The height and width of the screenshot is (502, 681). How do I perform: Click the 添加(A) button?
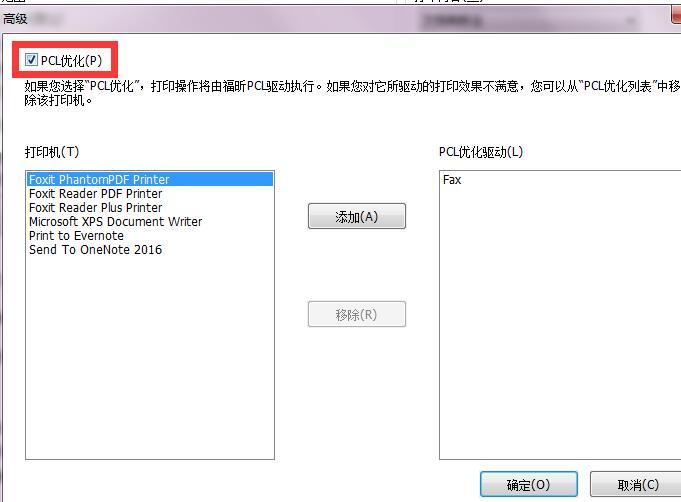pyautogui.click(x=357, y=216)
